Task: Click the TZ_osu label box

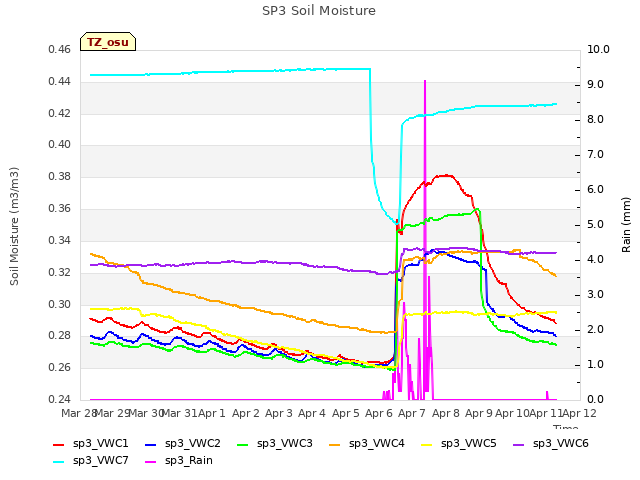Action: coord(108,42)
